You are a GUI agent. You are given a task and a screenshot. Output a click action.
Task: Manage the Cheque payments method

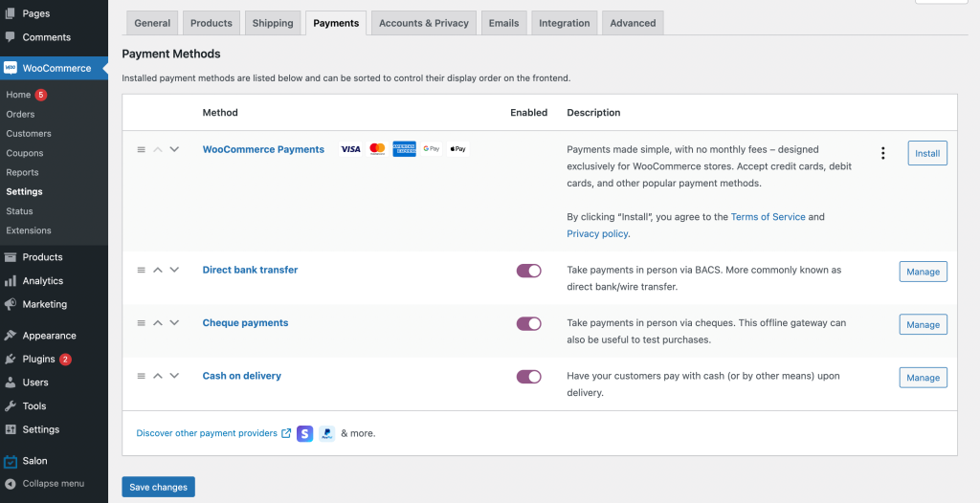click(x=924, y=325)
